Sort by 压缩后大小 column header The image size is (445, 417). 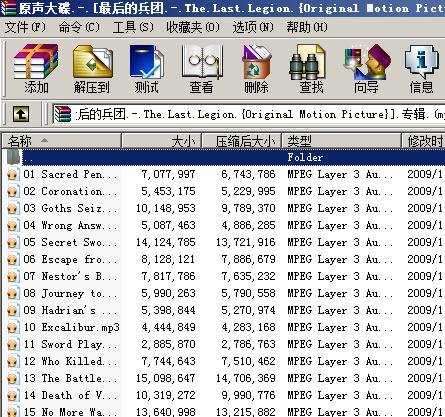(x=242, y=141)
